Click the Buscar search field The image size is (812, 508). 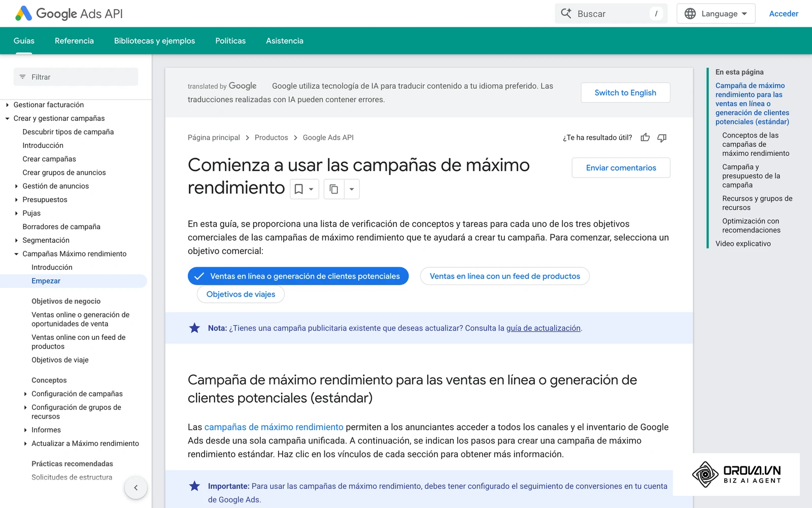(611, 14)
